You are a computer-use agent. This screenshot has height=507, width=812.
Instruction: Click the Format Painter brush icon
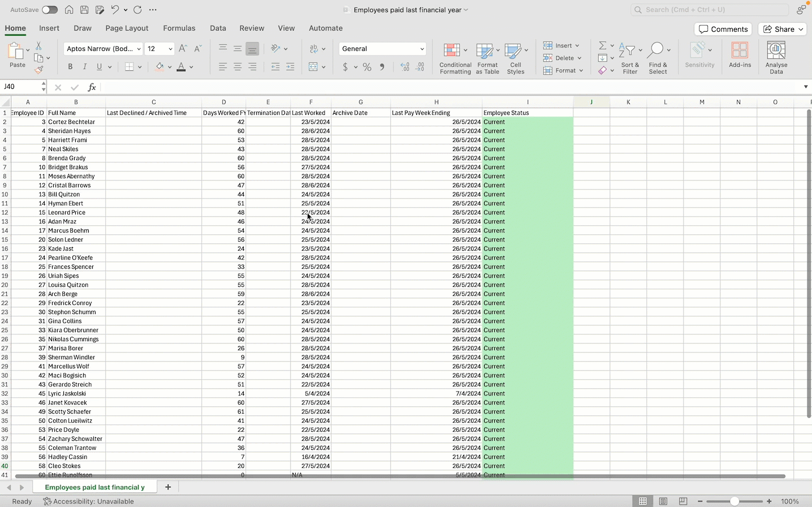(x=38, y=70)
